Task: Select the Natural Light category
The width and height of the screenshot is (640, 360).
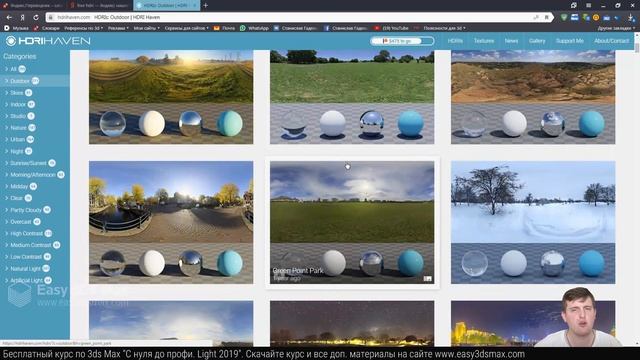Action: [35, 269]
